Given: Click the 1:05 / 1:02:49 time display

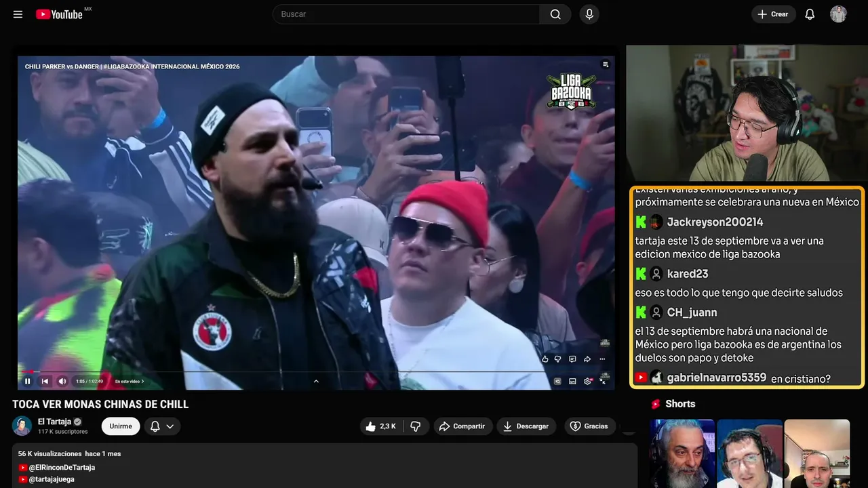Looking at the screenshot, I should click(90, 382).
